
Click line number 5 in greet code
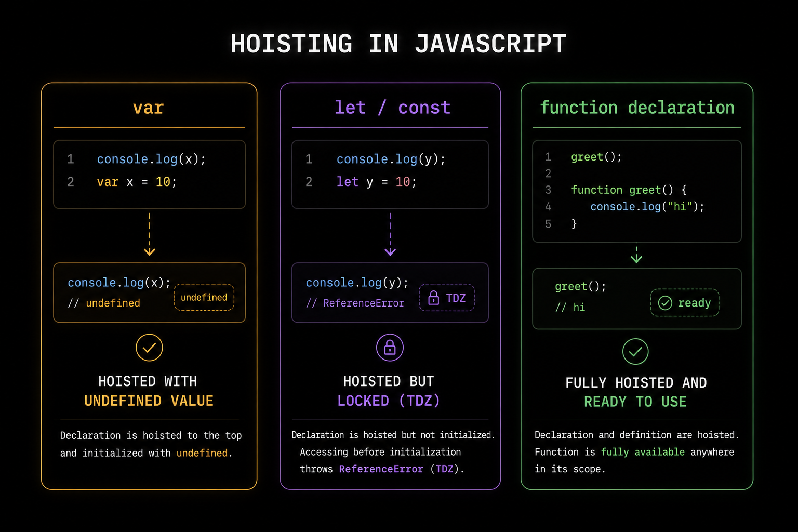coord(548,224)
